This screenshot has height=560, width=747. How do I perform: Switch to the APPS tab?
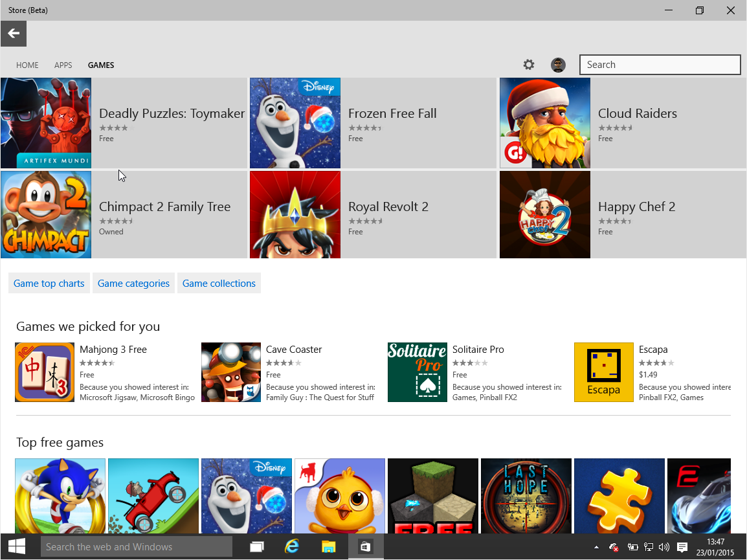[63, 65]
